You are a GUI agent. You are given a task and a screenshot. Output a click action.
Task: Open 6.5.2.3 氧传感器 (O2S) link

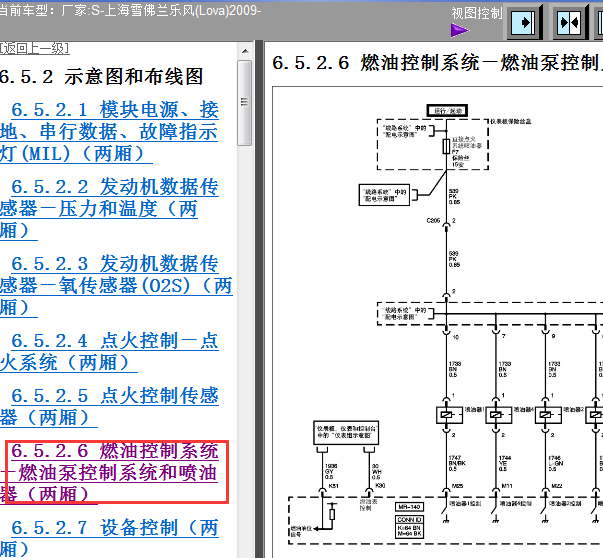pyautogui.click(x=116, y=286)
